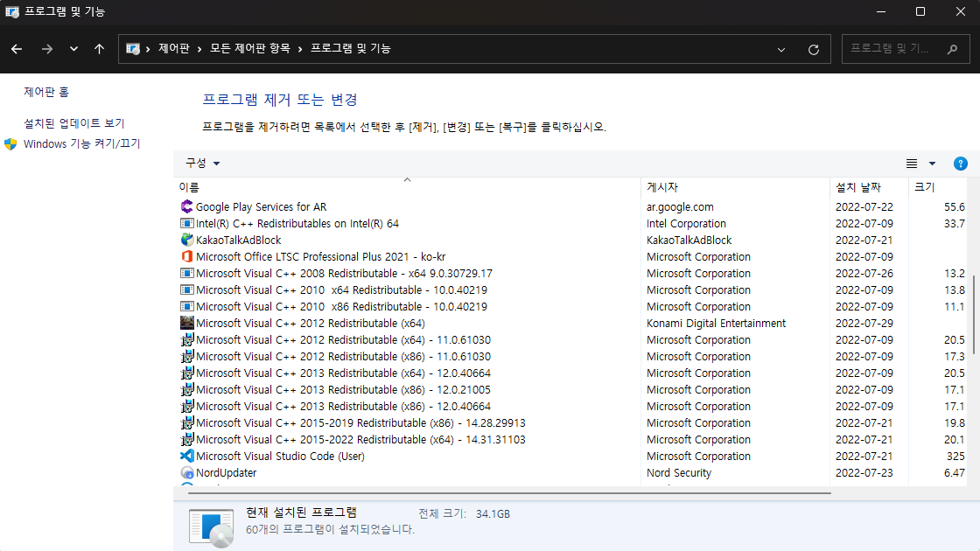Change the view with the view icon
The height and width of the screenshot is (551, 980).
point(912,164)
